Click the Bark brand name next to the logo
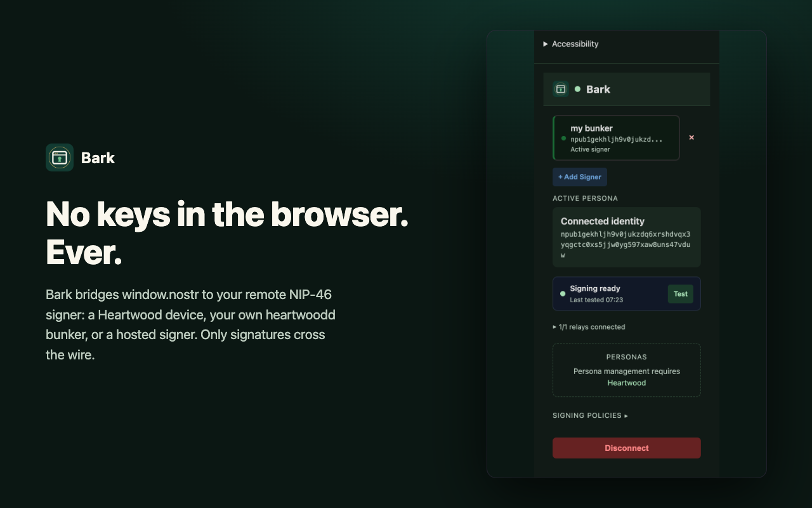The height and width of the screenshot is (508, 812). pos(98,158)
